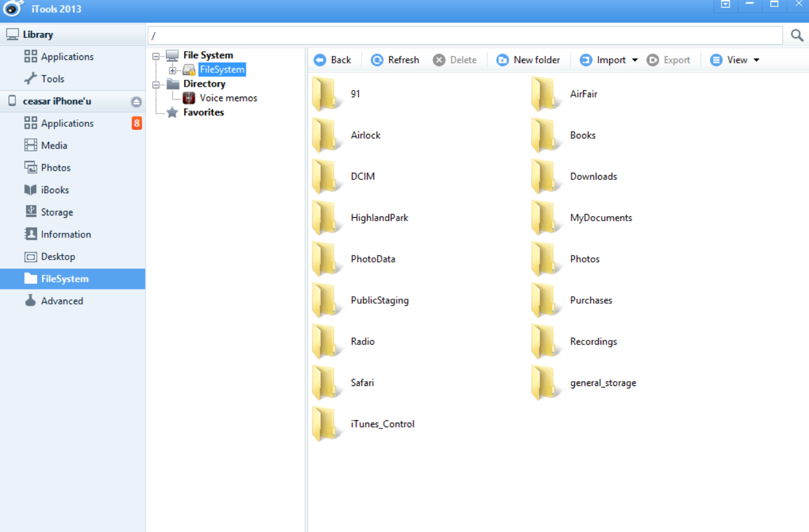809x532 pixels.
Task: Select Favorites in the tree
Action: tap(203, 112)
